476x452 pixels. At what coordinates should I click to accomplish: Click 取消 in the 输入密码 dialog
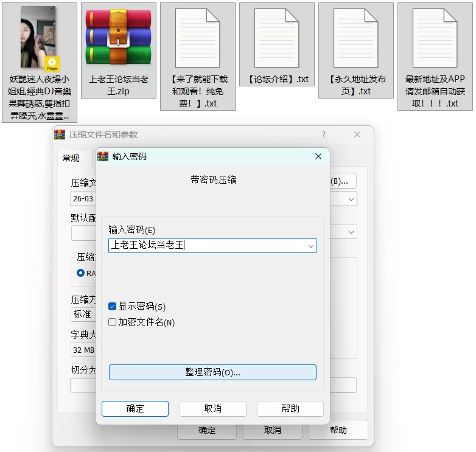point(213,409)
